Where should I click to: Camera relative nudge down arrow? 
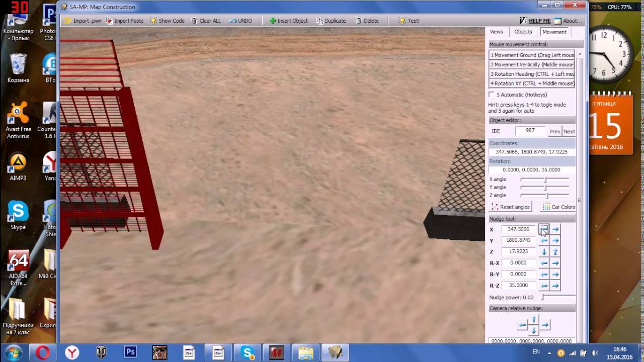(534, 330)
